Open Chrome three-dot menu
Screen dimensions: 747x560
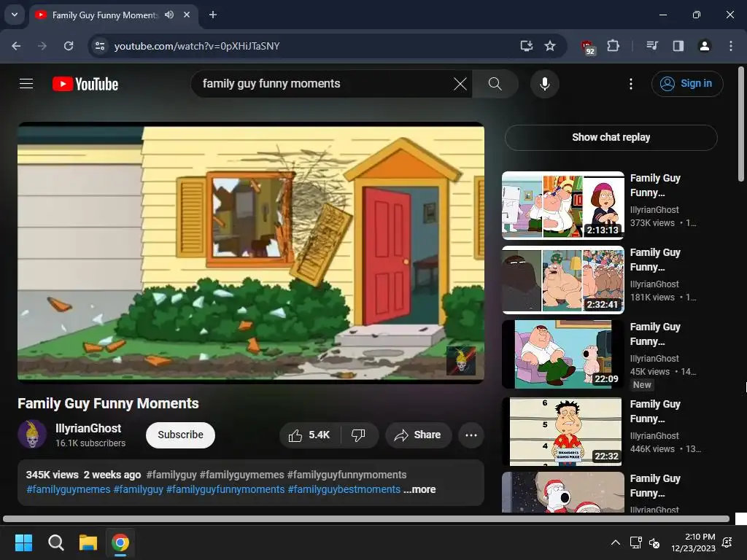pyautogui.click(x=730, y=46)
